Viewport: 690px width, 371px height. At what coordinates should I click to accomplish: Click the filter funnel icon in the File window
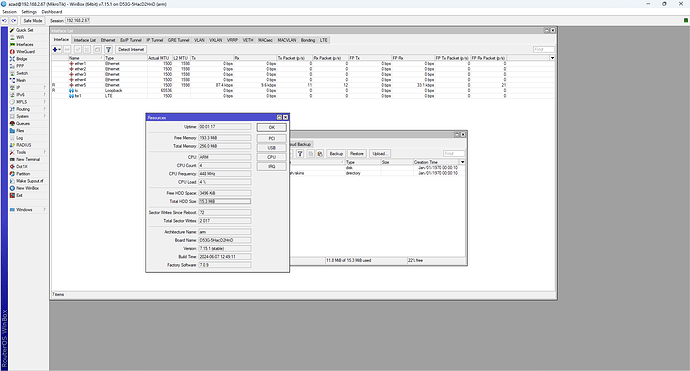pos(300,153)
